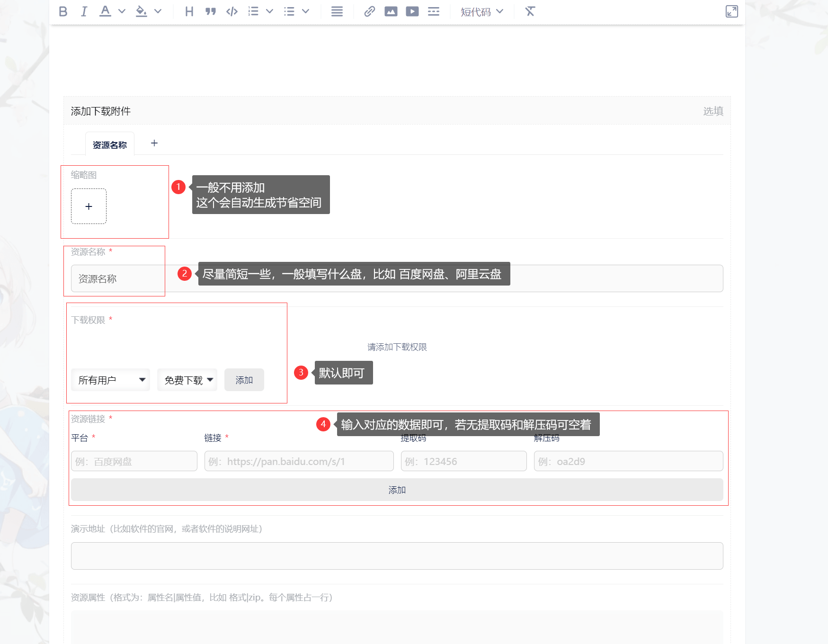Insert a video using the play icon

tap(412, 11)
